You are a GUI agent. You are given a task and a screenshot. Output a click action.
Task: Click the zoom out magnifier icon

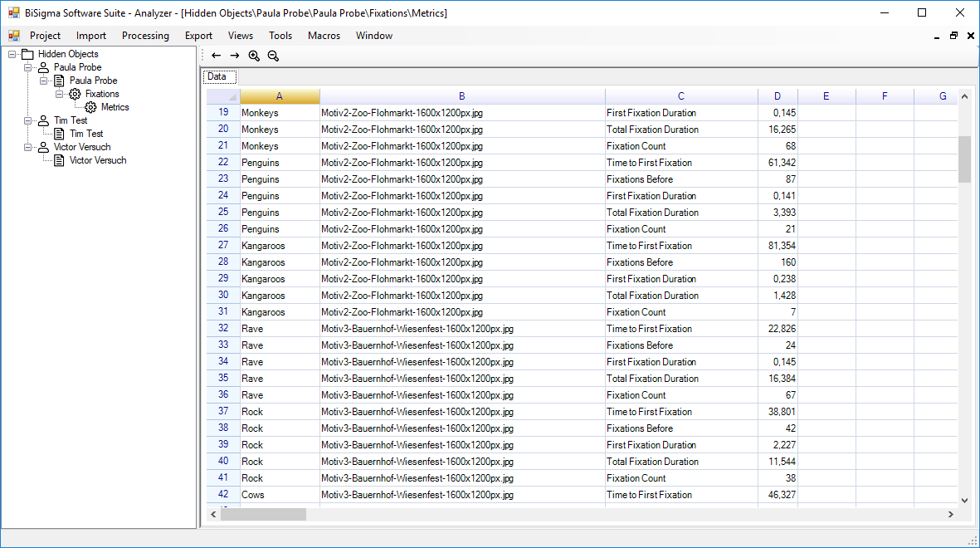coord(273,56)
